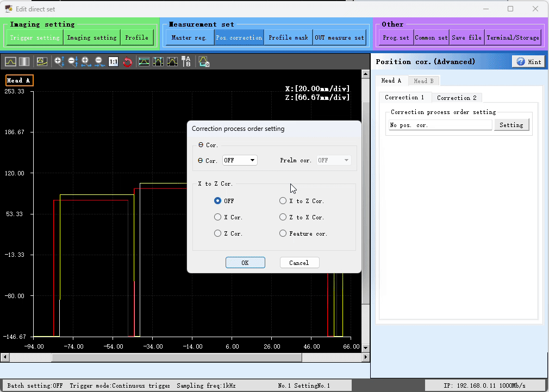Zoom out horizontally on the profile
The image size is (549, 392).
(x=99, y=62)
